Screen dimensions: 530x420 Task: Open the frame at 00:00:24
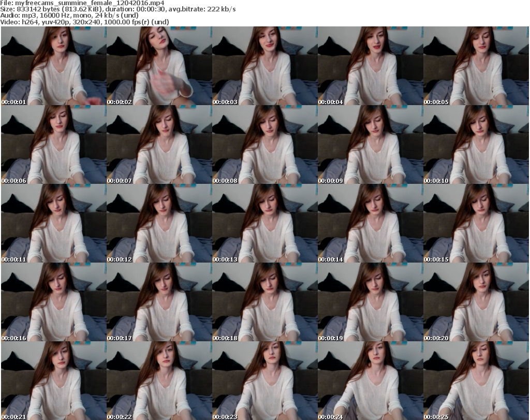pos(370,381)
